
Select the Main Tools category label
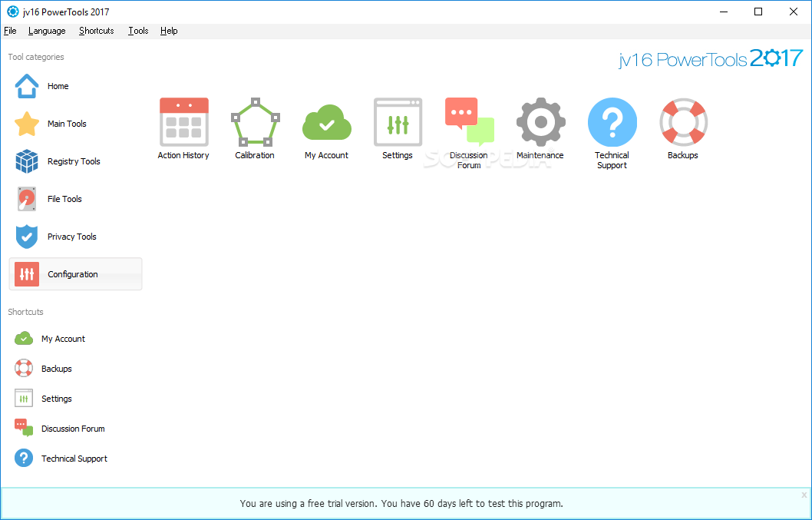tap(67, 124)
